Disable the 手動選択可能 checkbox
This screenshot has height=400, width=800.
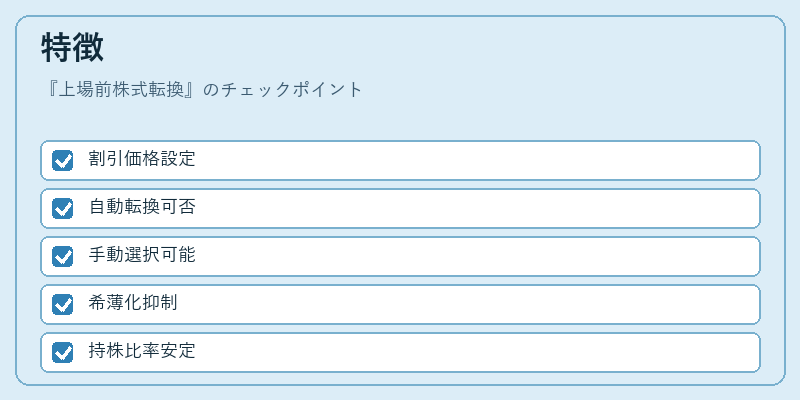click(62, 256)
